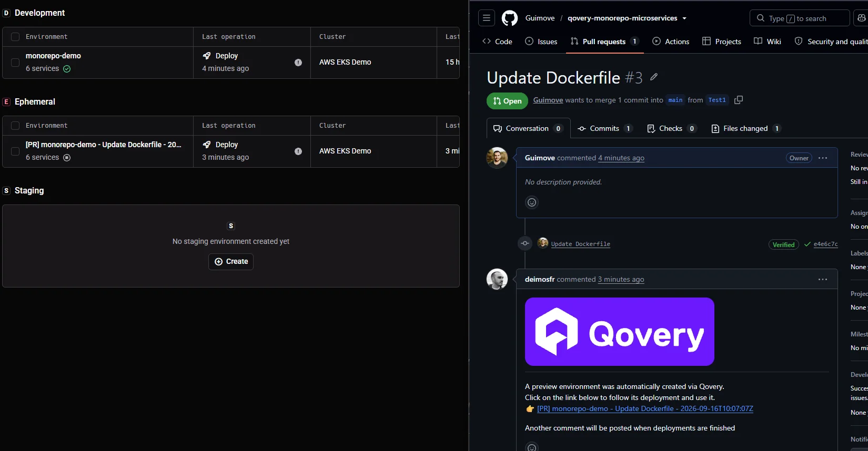Open commit hash e4e6c7c
The image size is (868, 451).
coord(825,244)
